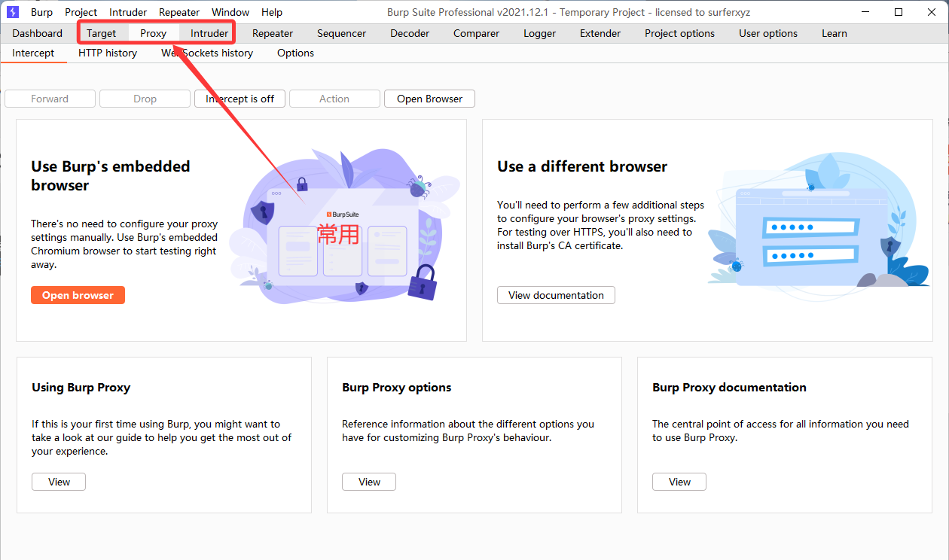This screenshot has height=560, width=949.
Task: Go to the Intruder tool tab
Action: click(209, 33)
